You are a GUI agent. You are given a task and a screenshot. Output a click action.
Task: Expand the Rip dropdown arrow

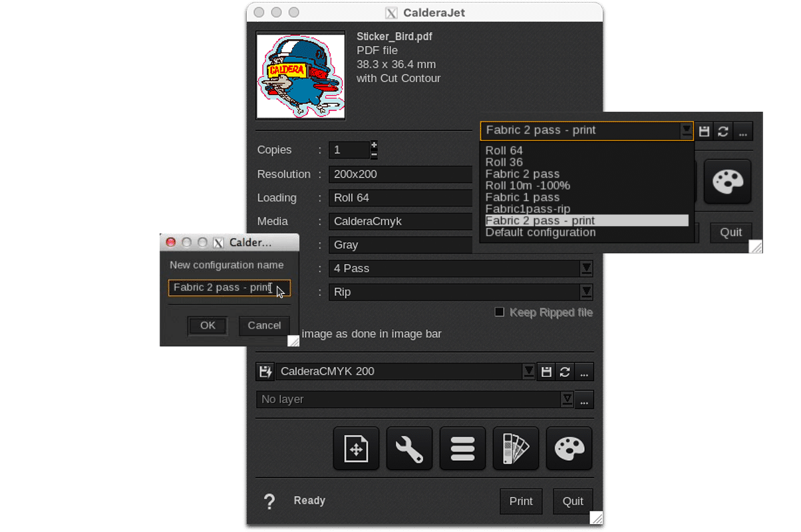586,291
